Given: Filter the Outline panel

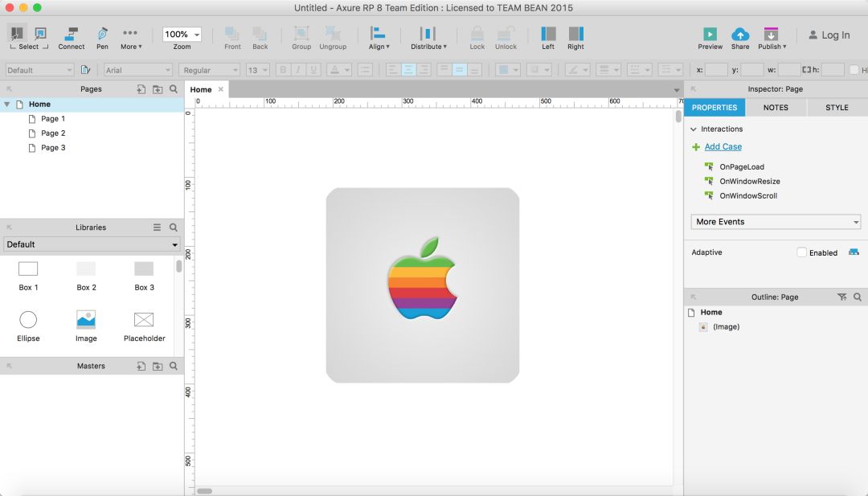Looking at the screenshot, I should [x=842, y=297].
